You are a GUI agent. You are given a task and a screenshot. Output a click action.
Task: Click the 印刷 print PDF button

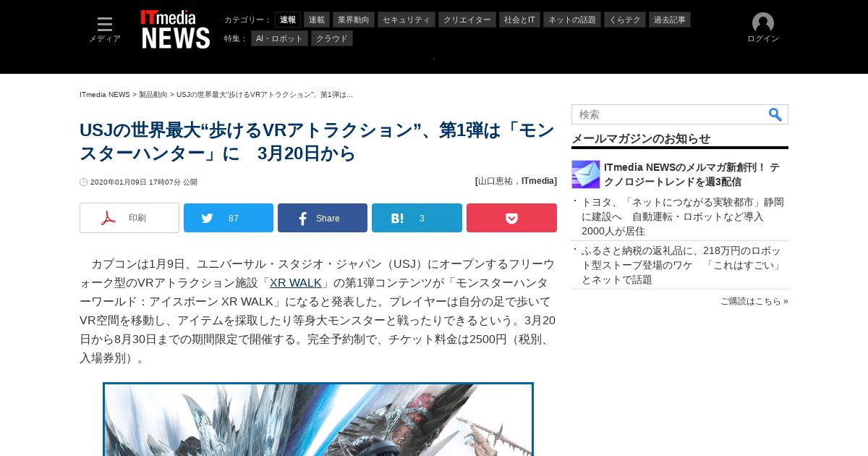(129, 218)
